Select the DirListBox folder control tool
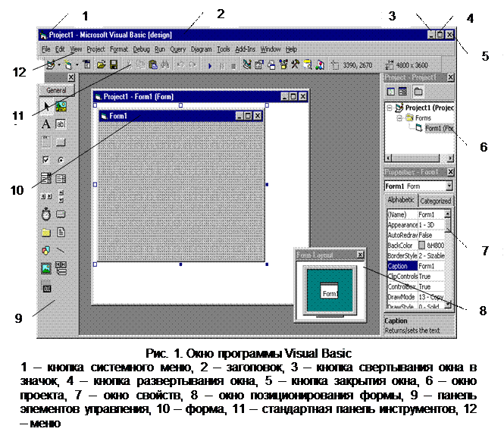The image size is (504, 438). (x=46, y=233)
